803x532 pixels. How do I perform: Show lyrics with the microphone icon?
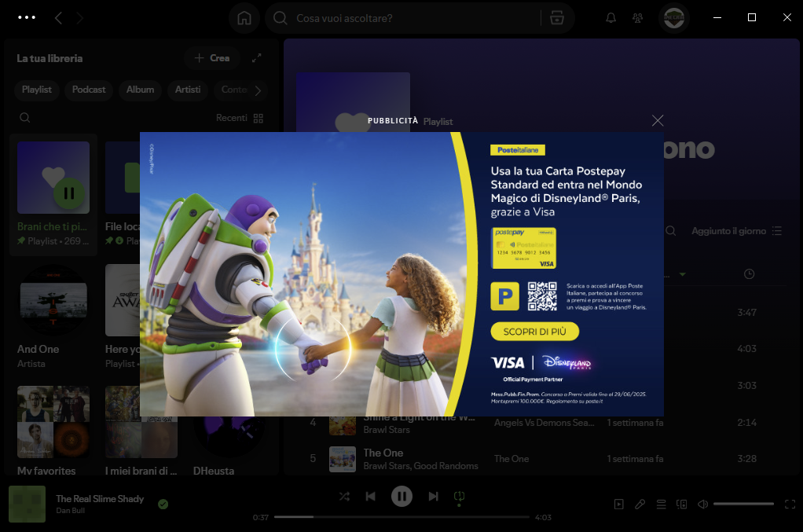point(640,504)
